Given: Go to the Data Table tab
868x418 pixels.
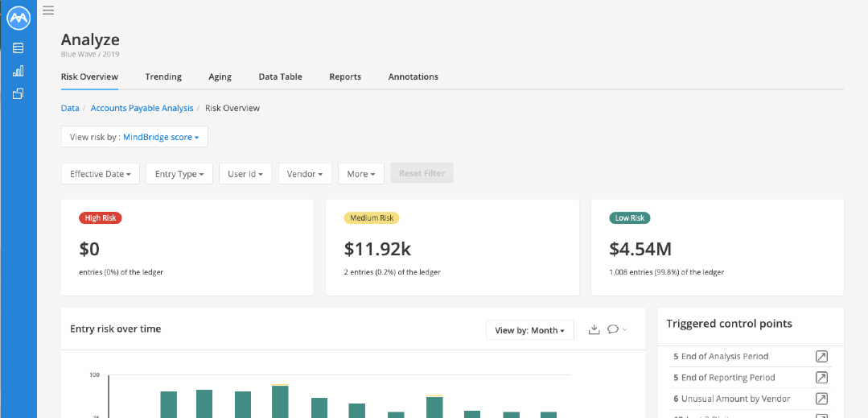Looking at the screenshot, I should 280,77.
